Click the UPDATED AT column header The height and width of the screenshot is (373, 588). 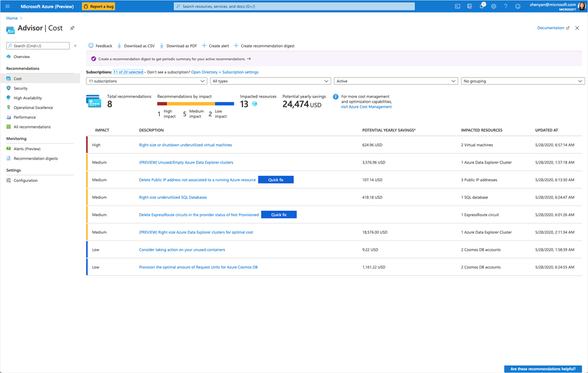point(547,130)
